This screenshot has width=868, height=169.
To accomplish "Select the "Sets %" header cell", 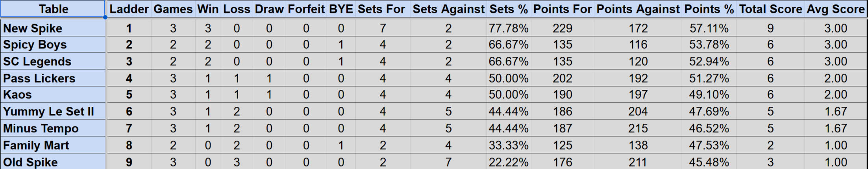I will pos(508,9).
